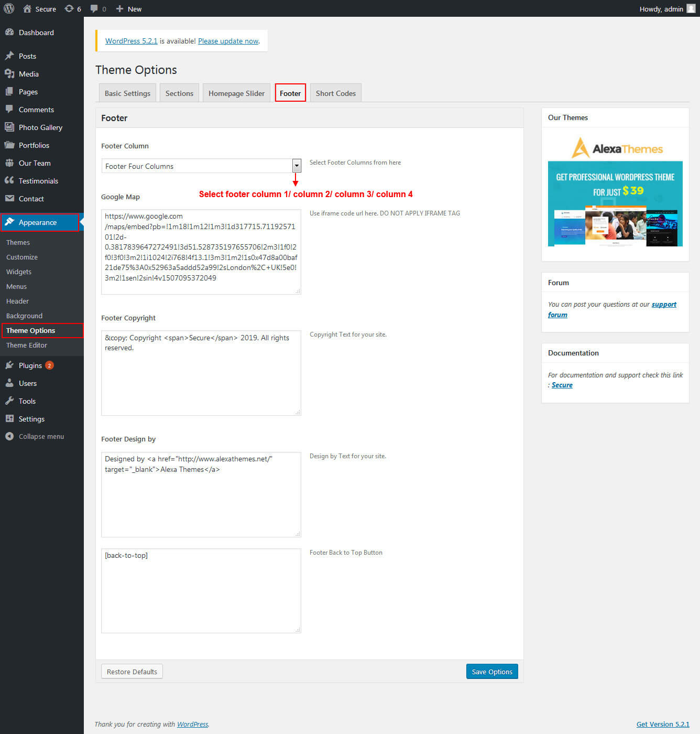700x734 pixels.
Task: Click the Our Team group icon
Action: point(9,163)
